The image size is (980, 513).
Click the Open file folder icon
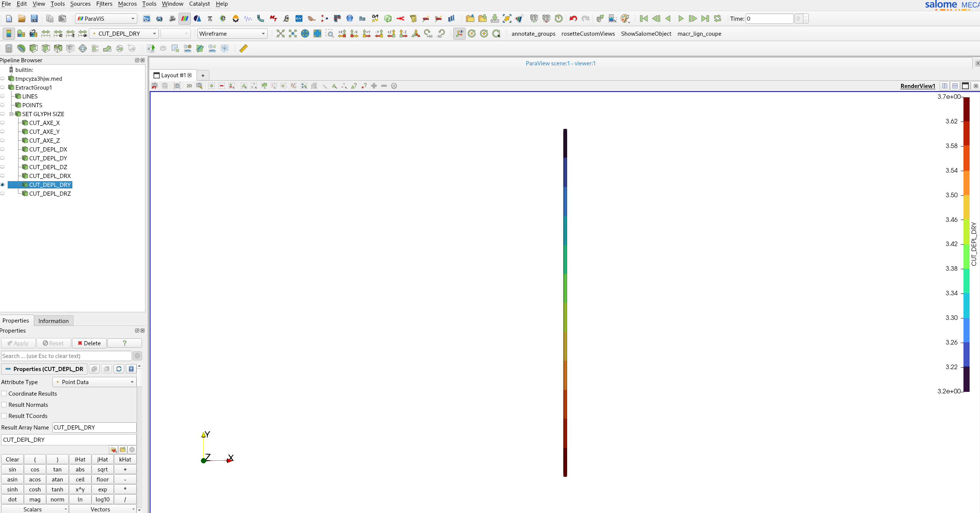(x=22, y=18)
